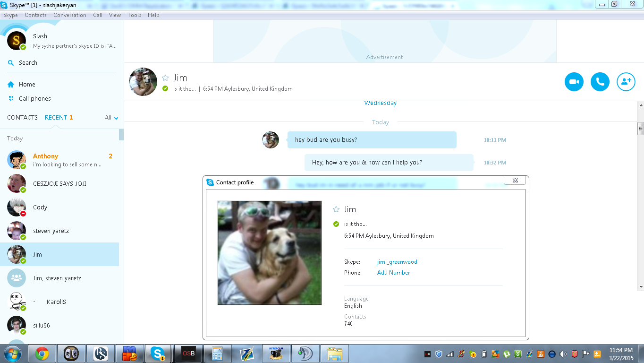Viewport: 644px width, 363px height.
Task: Start a voice call with Jim
Action: (x=600, y=82)
